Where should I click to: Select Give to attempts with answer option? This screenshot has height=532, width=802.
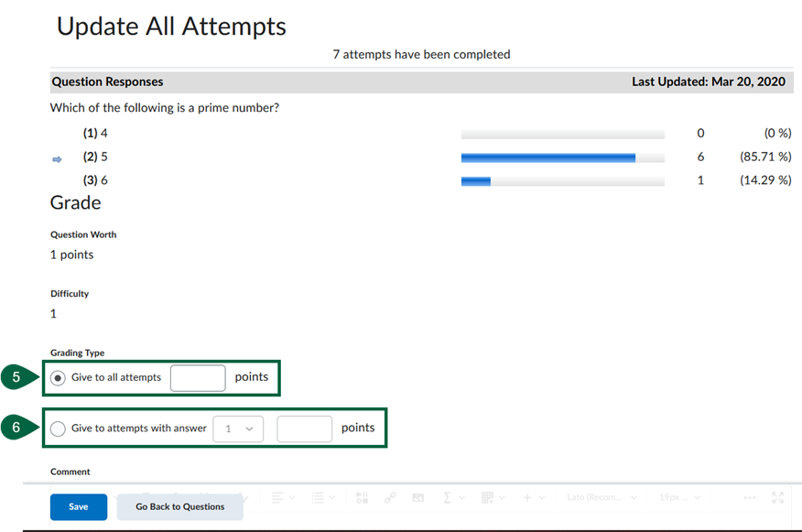coord(59,428)
